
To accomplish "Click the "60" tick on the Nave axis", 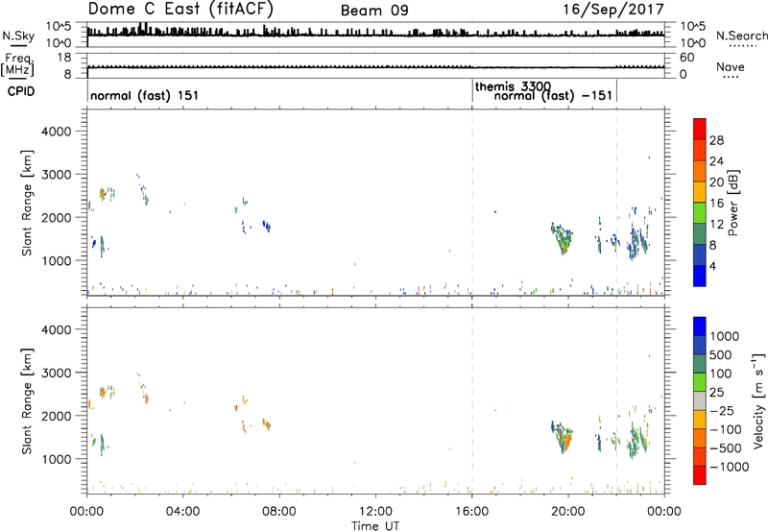I will [x=686, y=58].
